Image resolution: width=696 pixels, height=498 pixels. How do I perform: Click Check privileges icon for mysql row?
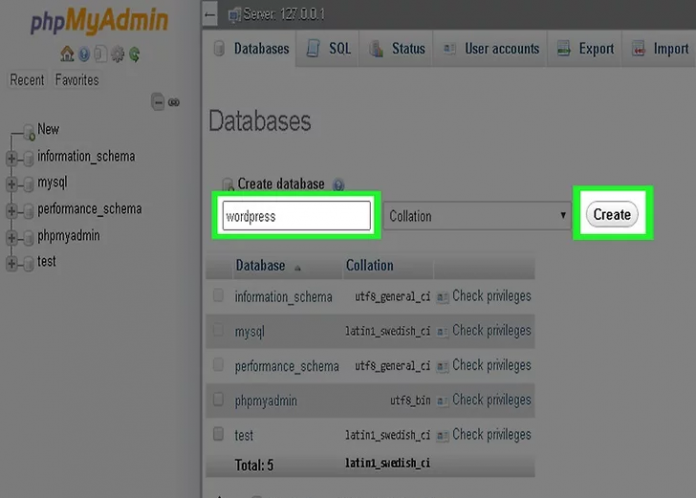coord(443,331)
